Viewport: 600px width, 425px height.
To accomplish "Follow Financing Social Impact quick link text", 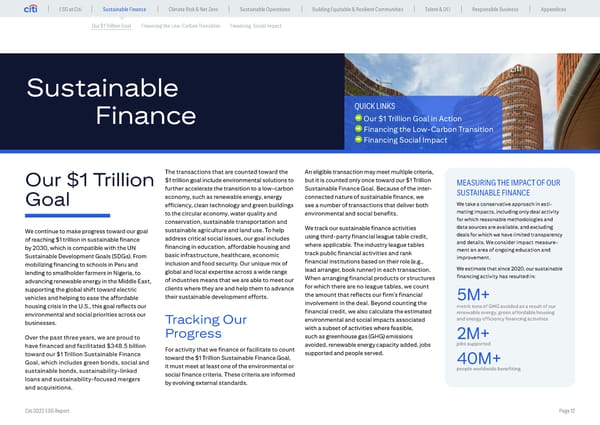I will 401,140.
